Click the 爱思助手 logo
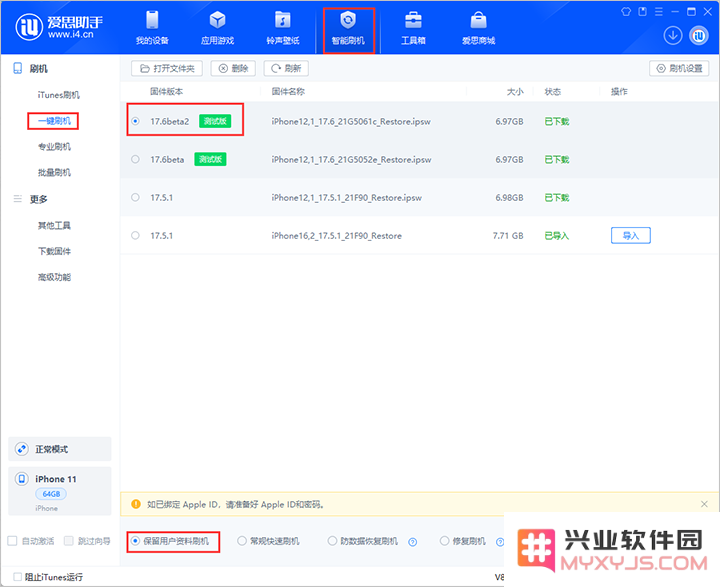 59,27
